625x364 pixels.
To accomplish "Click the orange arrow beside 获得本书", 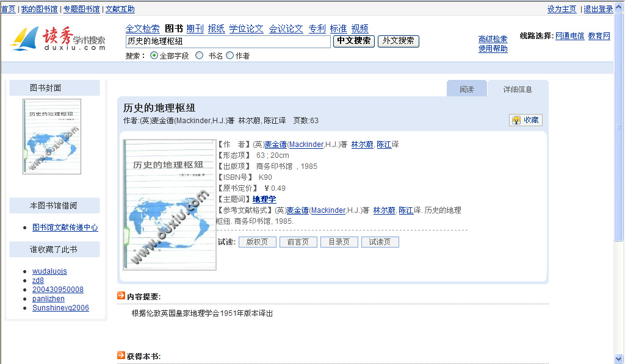I will (121, 355).
